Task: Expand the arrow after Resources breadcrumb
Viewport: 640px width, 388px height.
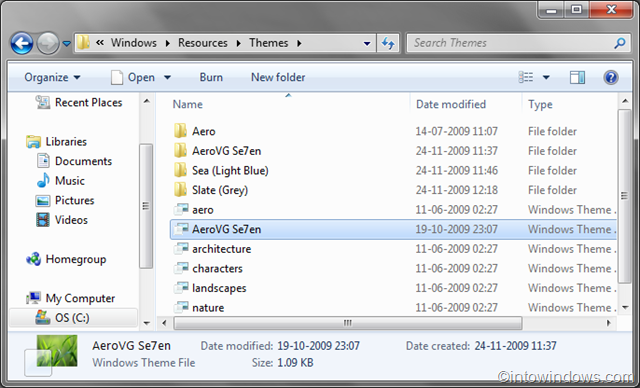Action: [238, 43]
